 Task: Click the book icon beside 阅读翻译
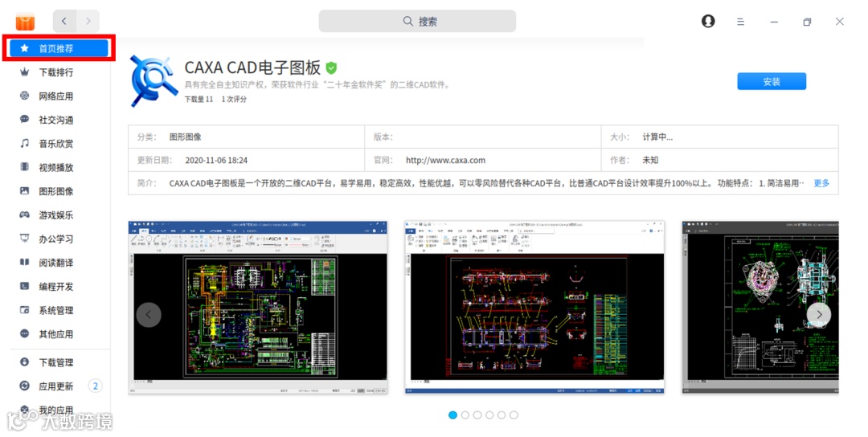pos(24,262)
